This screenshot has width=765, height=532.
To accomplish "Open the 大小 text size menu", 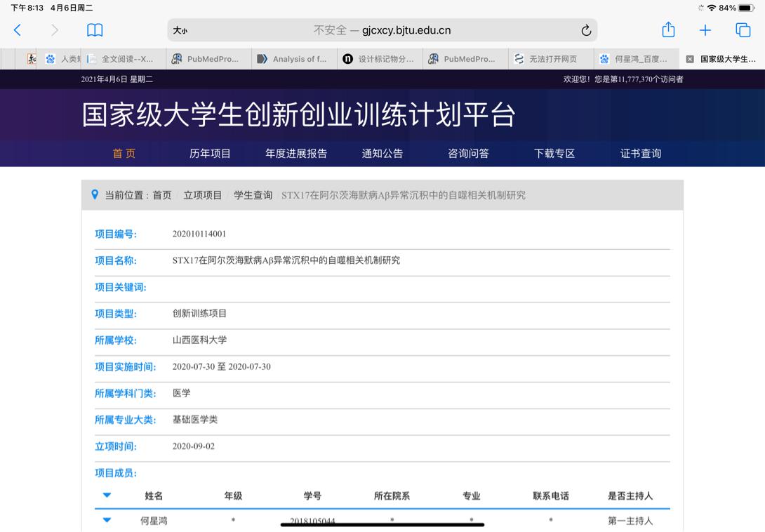I will tap(180, 30).
